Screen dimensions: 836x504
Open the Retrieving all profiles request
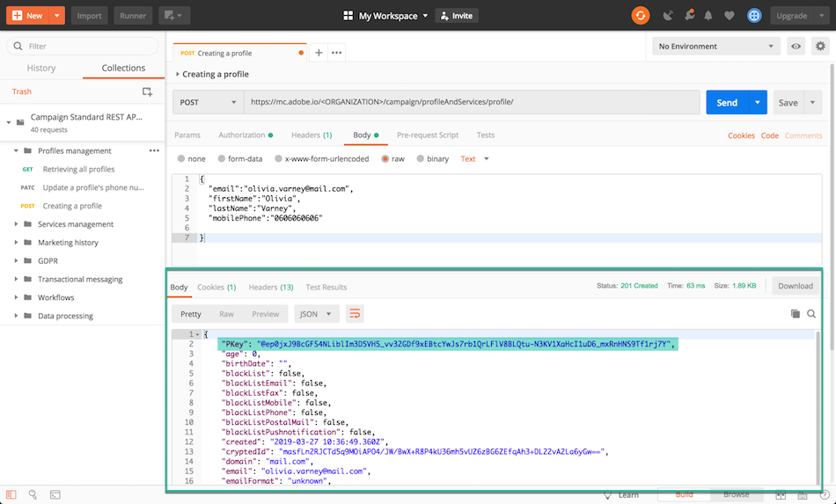(x=78, y=169)
